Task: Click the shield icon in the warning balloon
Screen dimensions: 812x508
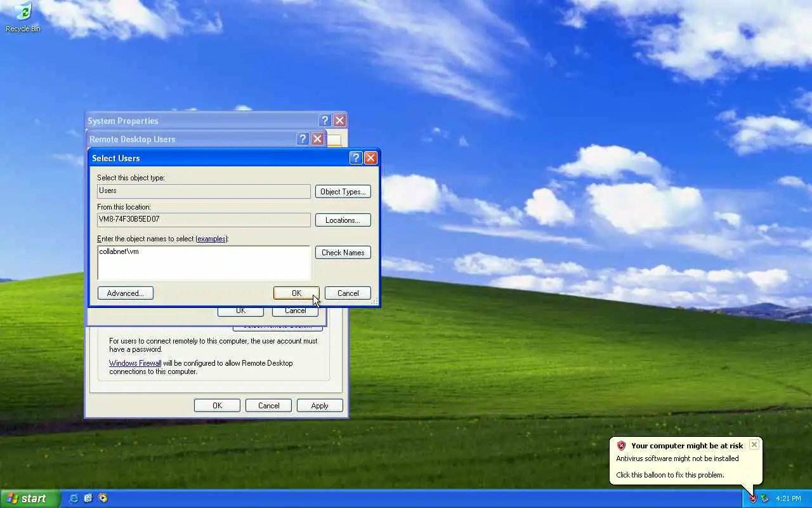Action: click(621, 446)
